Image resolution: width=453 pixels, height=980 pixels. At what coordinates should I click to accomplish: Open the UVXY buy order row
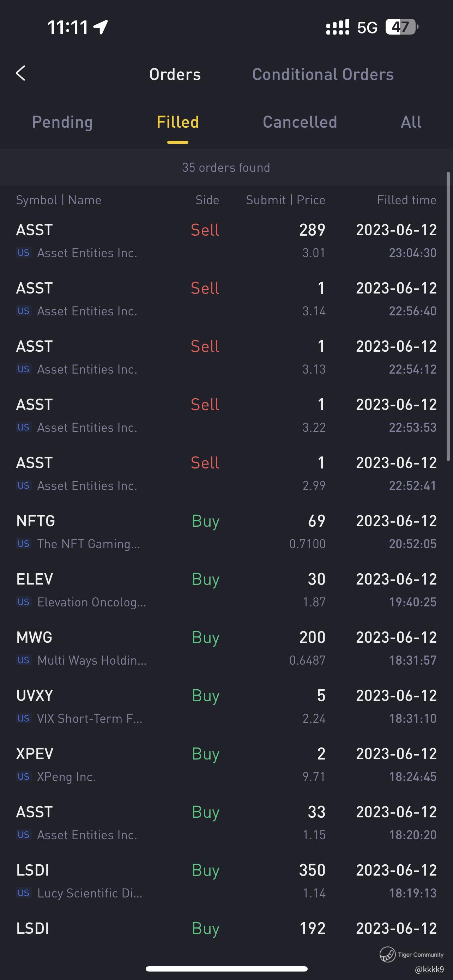[x=226, y=707]
